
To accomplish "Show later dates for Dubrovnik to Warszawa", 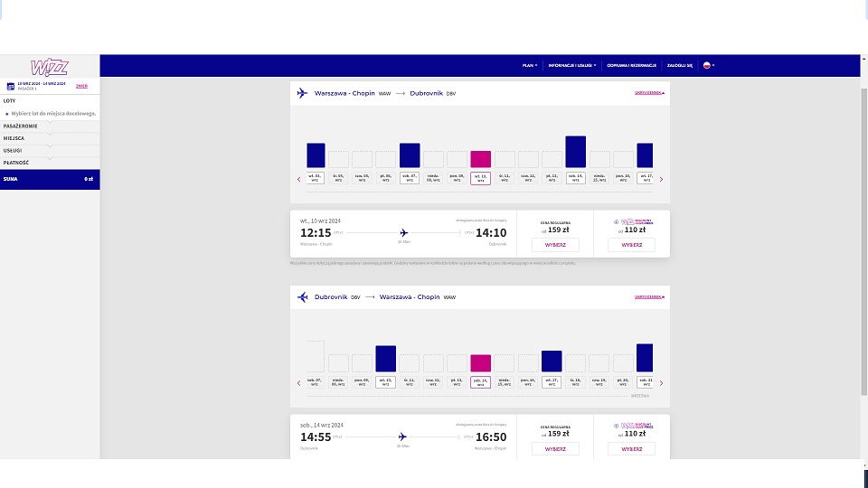I will coord(661,383).
